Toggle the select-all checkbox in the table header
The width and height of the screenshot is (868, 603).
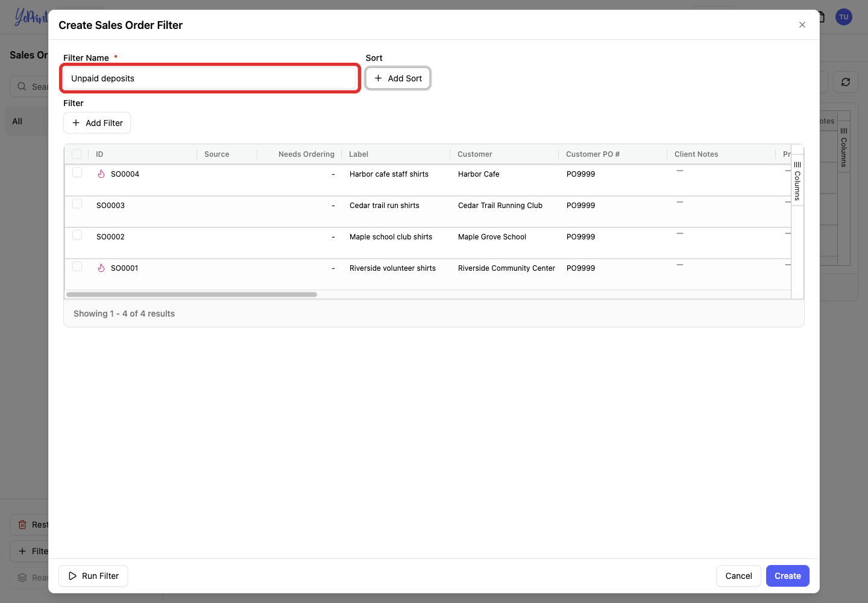[77, 154]
